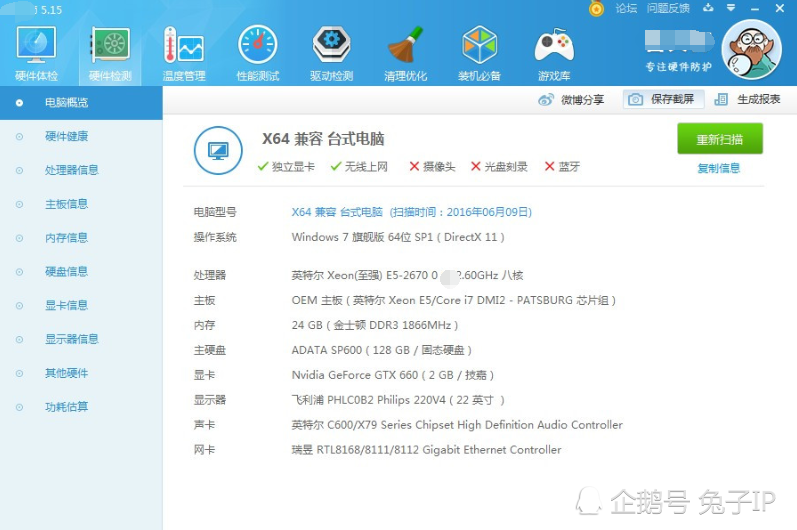Open 清理优化 cleanup broom icon
The image size is (797, 530).
pyautogui.click(x=405, y=53)
